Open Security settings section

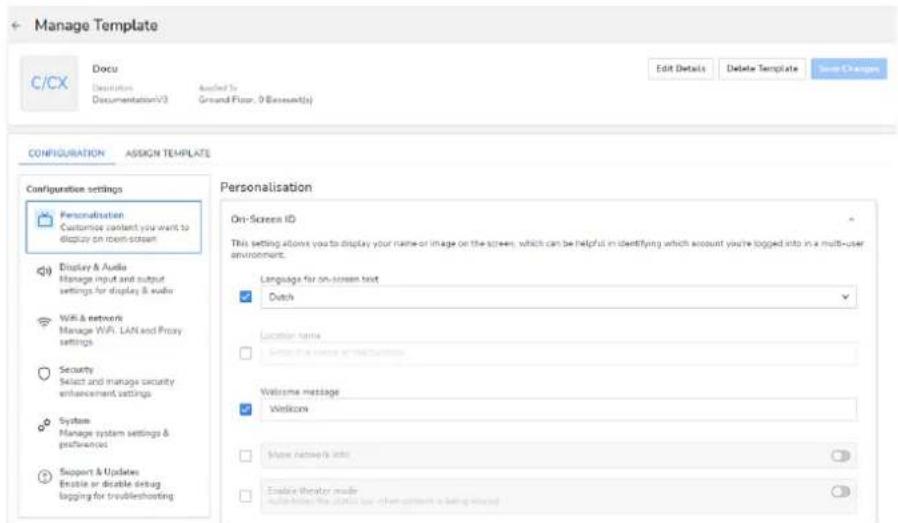tap(113, 382)
